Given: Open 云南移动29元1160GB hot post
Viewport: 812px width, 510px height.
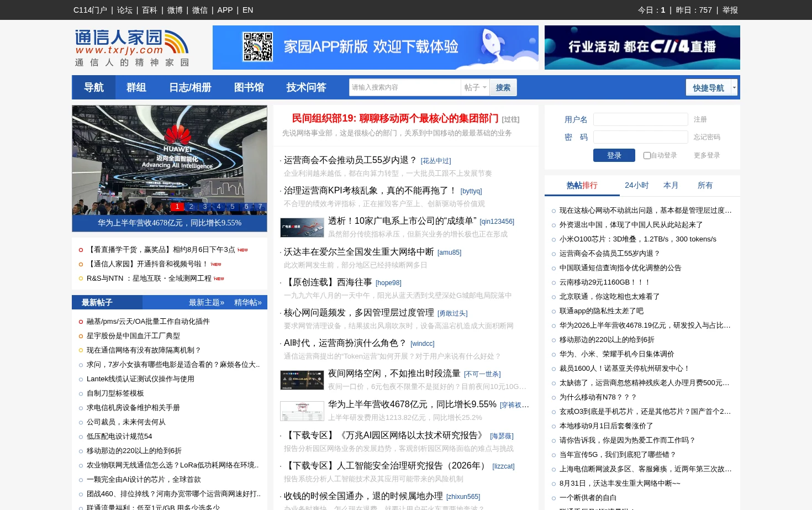Looking at the screenshot, I should [x=605, y=282].
